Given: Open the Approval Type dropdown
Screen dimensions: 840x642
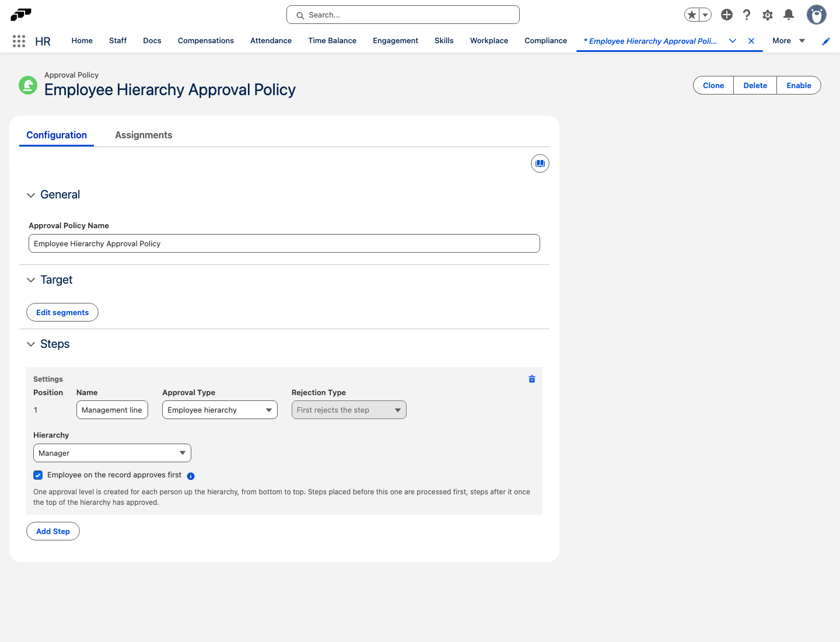Looking at the screenshot, I should coord(220,410).
